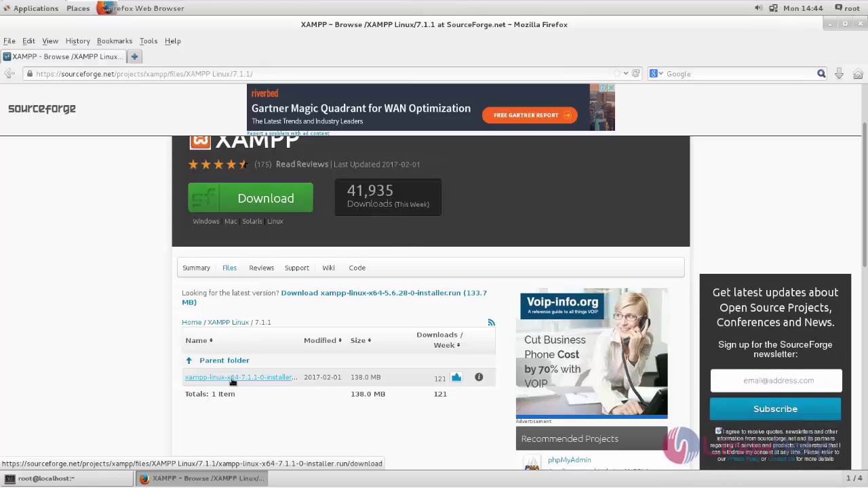Sort files by the Modified column
Viewport: 868px width, 488px height.
(x=323, y=340)
